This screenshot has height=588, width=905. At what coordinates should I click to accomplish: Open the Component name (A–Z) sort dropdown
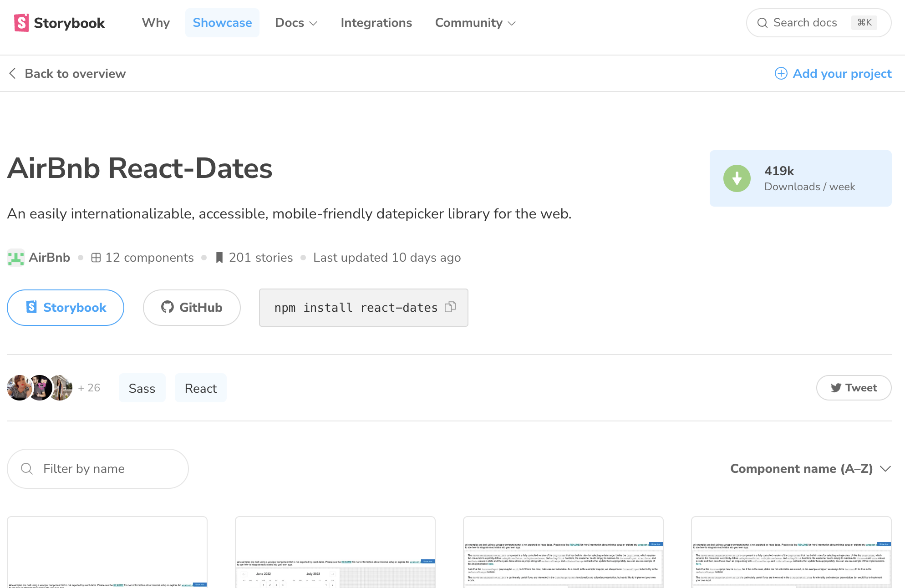(x=810, y=469)
